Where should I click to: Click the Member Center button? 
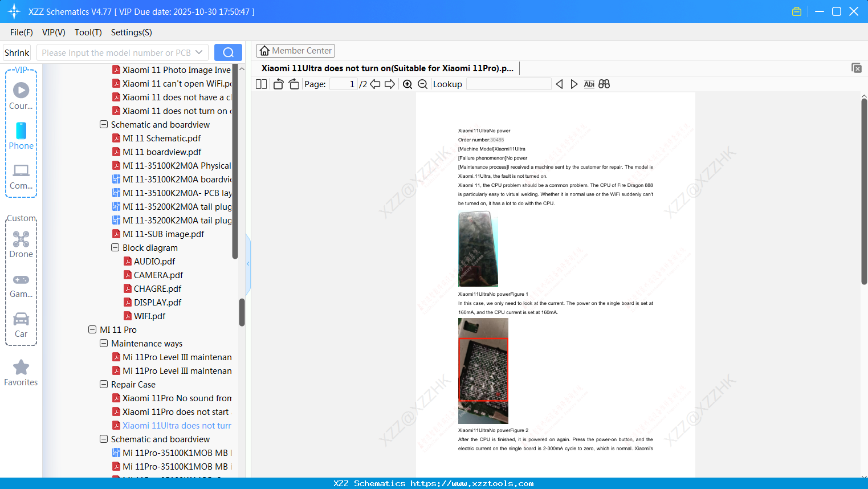pos(295,51)
